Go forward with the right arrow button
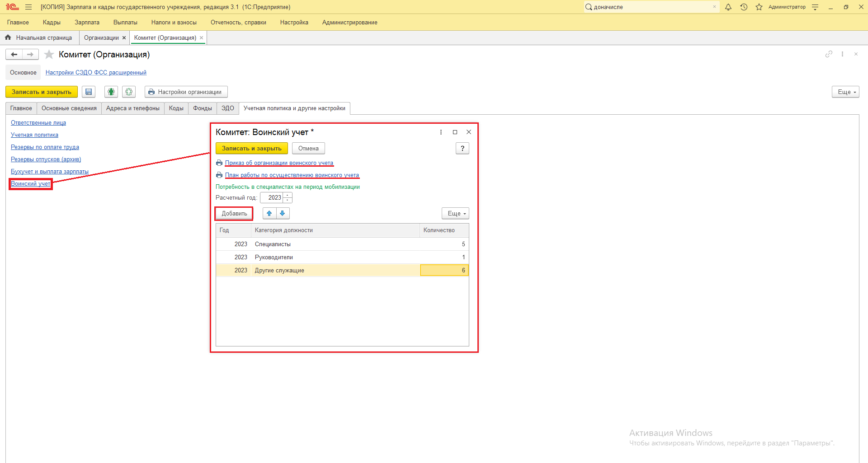Viewport: 868px width, 463px height. [x=30, y=55]
